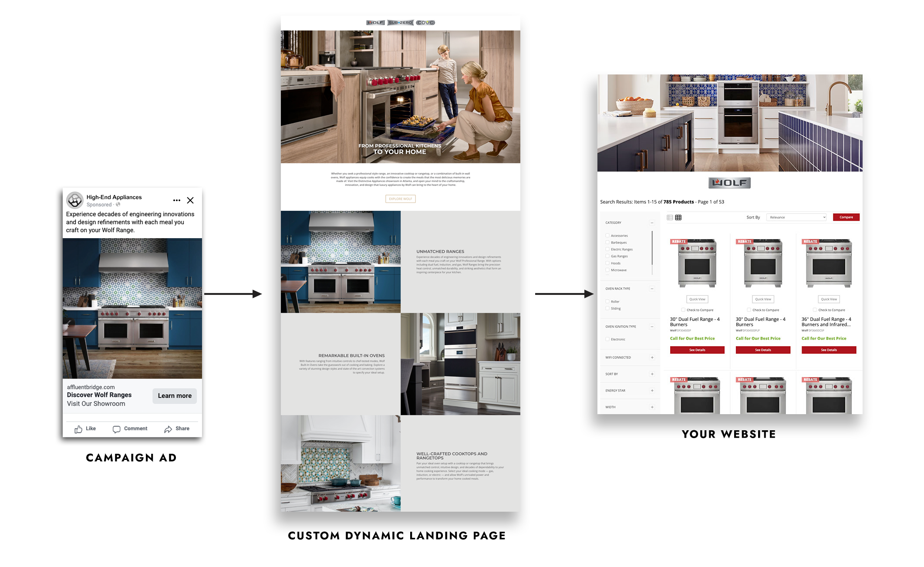Collapse the Category filter section
This screenshot has width=924, height=567.
[x=652, y=223]
